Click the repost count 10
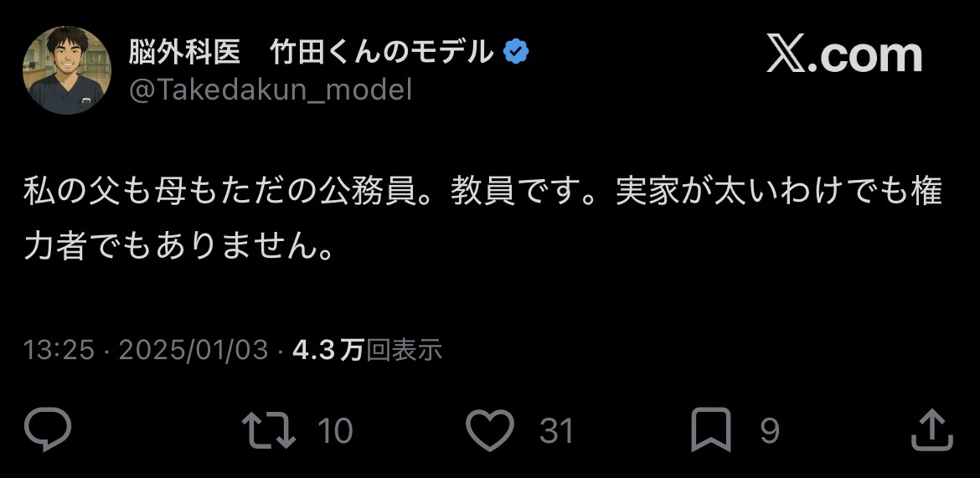This screenshot has width=980, height=478. pyautogui.click(x=335, y=431)
